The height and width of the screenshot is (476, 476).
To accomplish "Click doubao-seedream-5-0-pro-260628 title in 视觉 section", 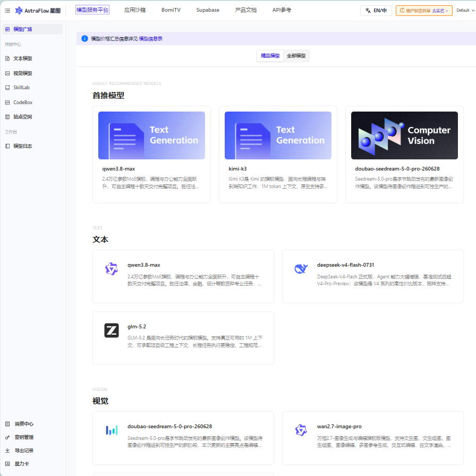I will (x=169, y=427).
